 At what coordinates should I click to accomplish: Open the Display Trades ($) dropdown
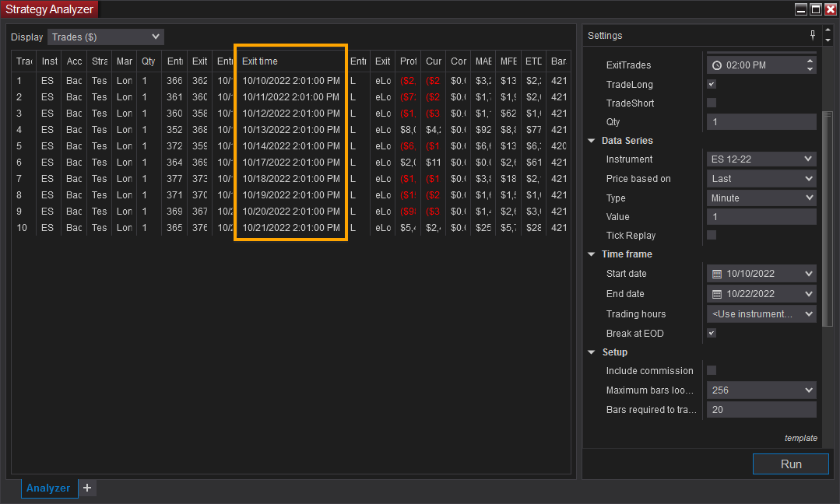[x=106, y=37]
